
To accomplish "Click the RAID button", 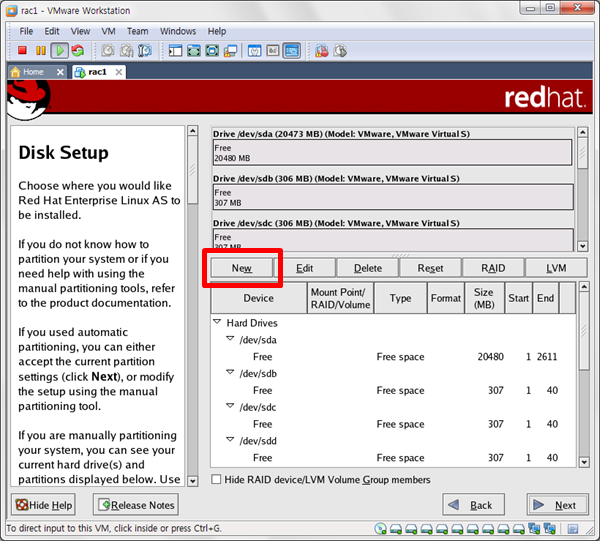I will (493, 268).
